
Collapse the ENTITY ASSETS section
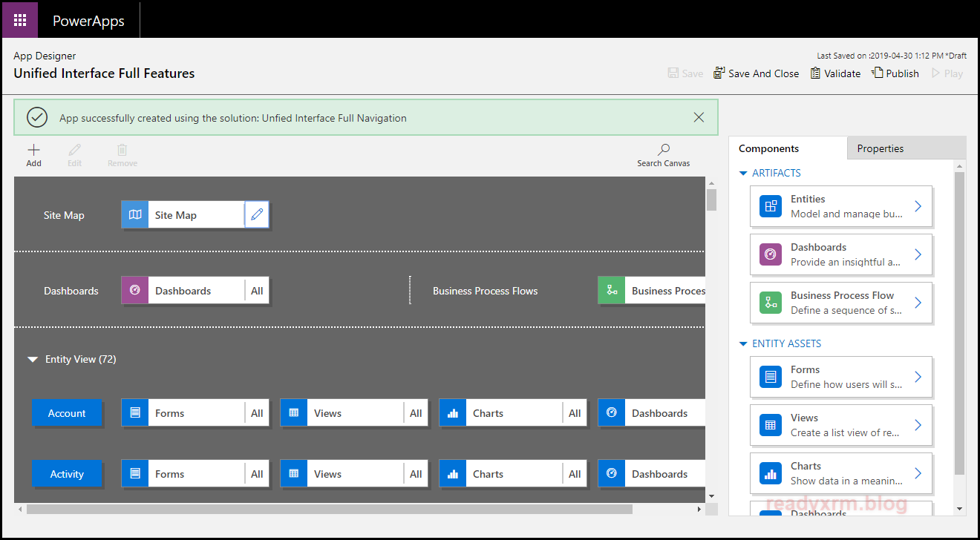[743, 344]
